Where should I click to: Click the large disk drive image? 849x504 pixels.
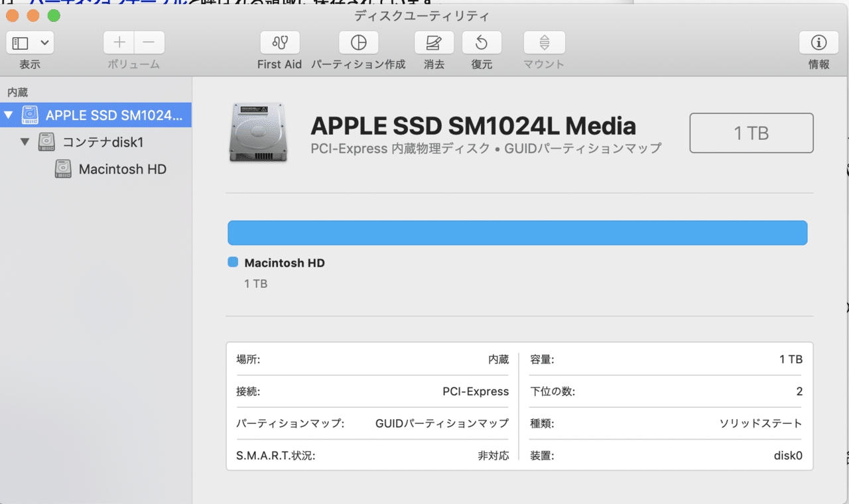[258, 133]
